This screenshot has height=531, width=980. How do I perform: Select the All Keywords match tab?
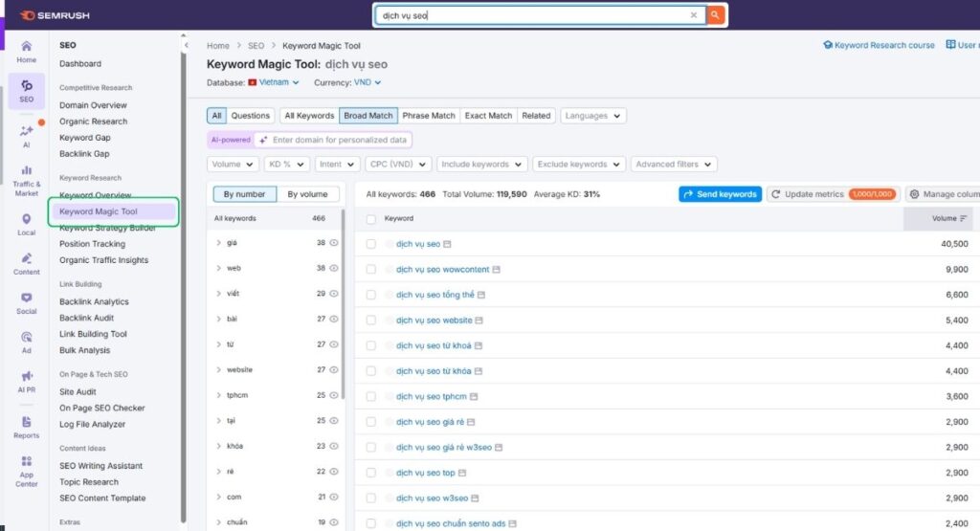pyautogui.click(x=309, y=116)
